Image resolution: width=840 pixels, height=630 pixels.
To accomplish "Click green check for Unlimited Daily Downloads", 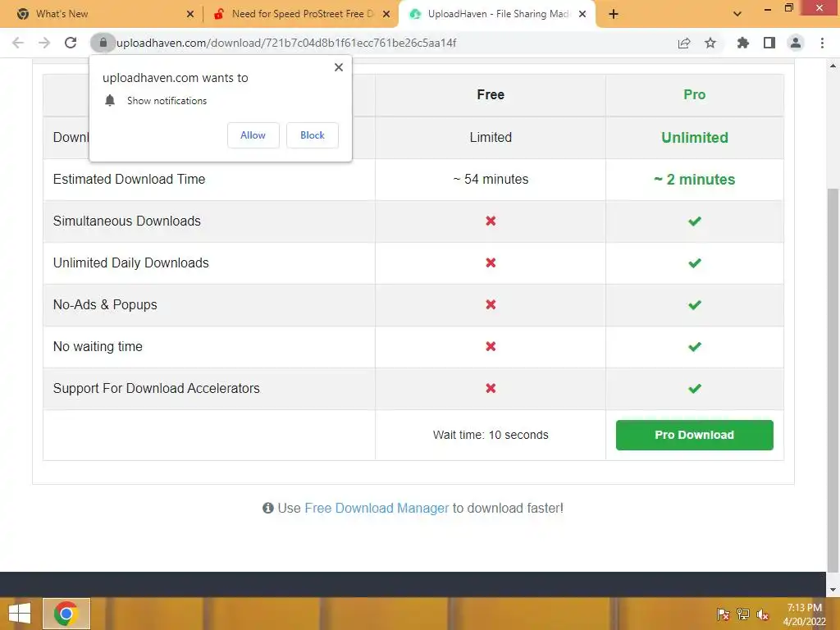I will pos(695,263).
